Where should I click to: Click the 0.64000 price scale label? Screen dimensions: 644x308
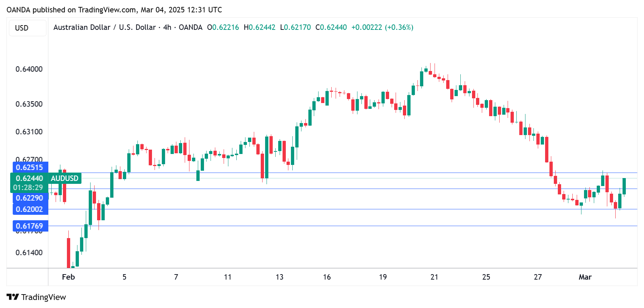[x=29, y=69]
